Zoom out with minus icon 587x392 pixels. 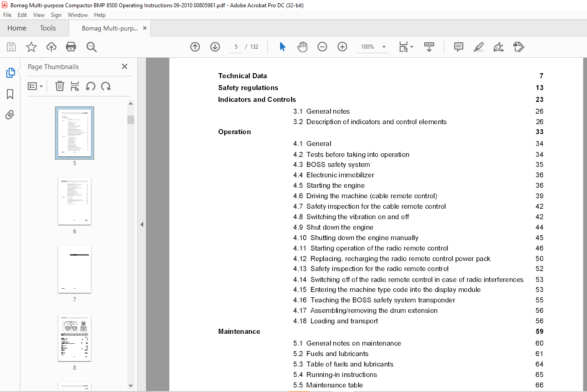[322, 47]
